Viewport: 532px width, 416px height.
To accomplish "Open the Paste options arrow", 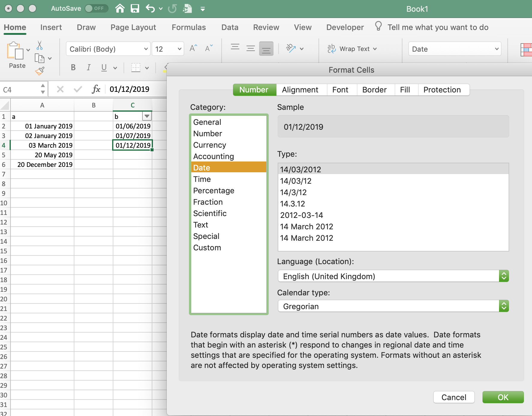I will (x=28, y=50).
